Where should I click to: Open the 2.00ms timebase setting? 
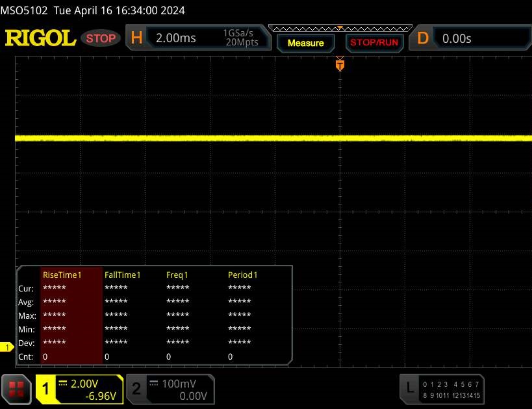pyautogui.click(x=175, y=38)
